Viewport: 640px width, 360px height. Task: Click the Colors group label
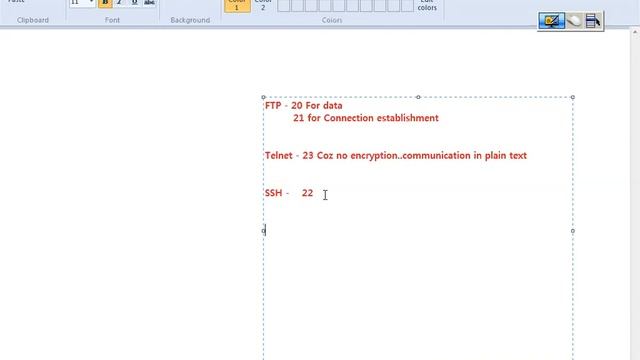332,20
